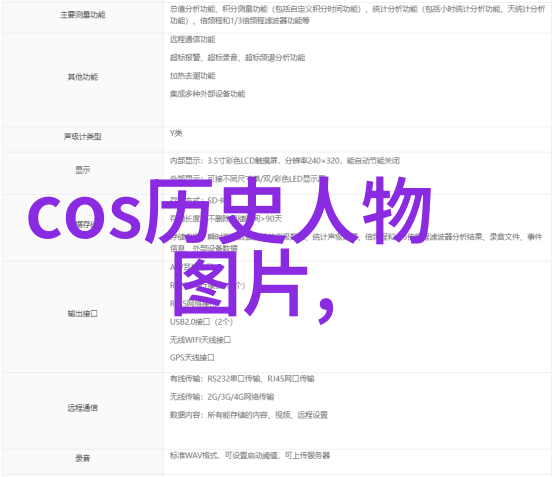Click the purple COS历史人物 overlay title
This screenshot has width=554, height=477.
click(x=230, y=212)
